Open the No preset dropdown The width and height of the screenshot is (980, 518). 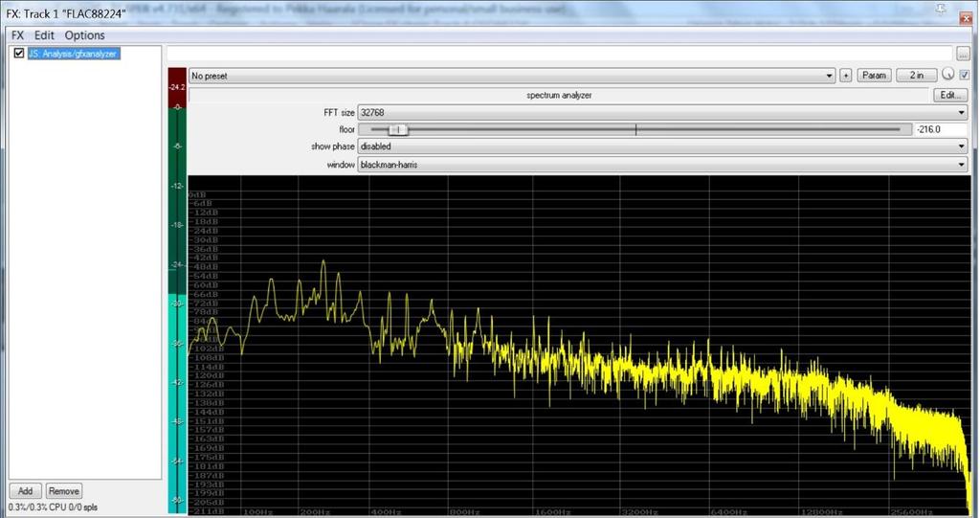(512, 76)
